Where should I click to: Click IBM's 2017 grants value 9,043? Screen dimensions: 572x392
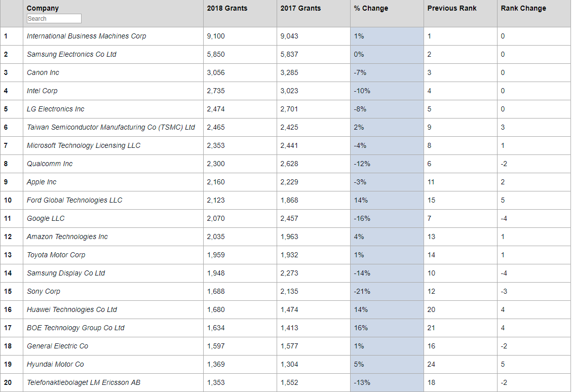289,36
